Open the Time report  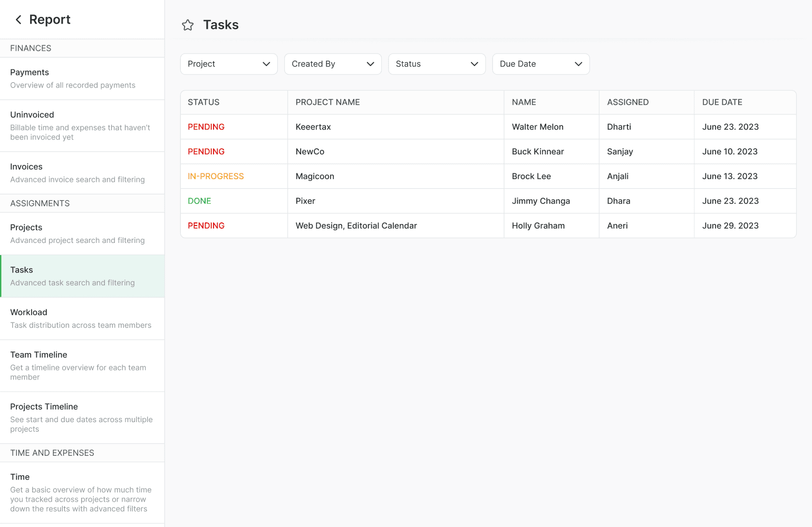(x=82, y=492)
